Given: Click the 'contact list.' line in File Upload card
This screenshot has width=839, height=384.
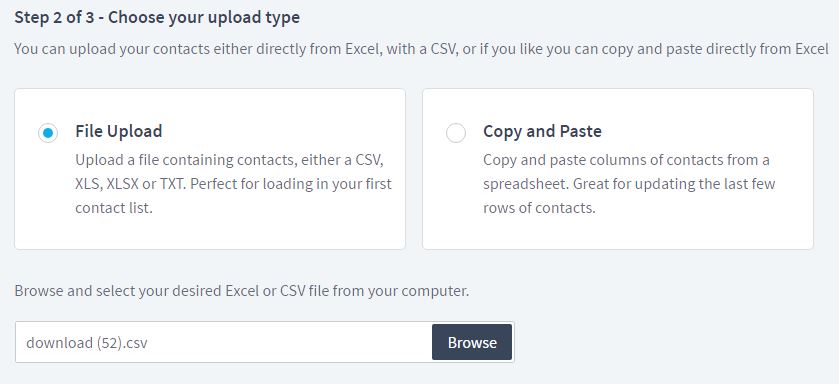Looking at the screenshot, I should [114, 208].
